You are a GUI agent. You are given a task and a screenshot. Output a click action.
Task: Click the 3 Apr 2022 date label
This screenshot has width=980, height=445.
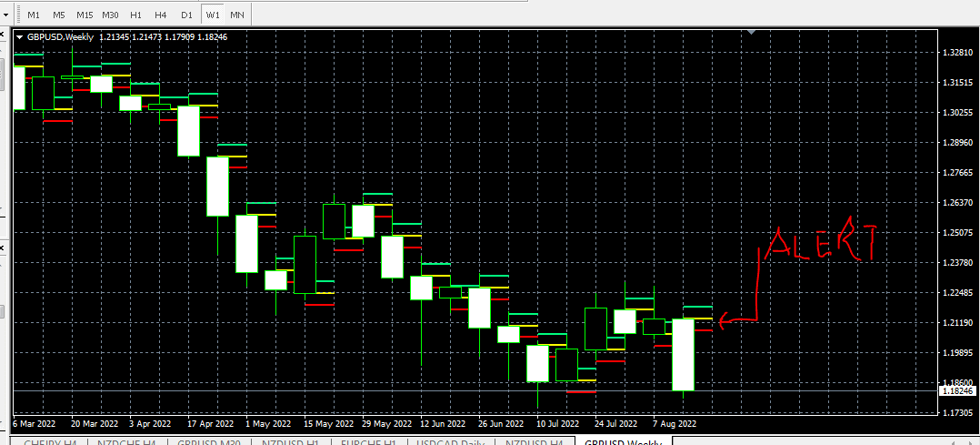click(x=151, y=424)
